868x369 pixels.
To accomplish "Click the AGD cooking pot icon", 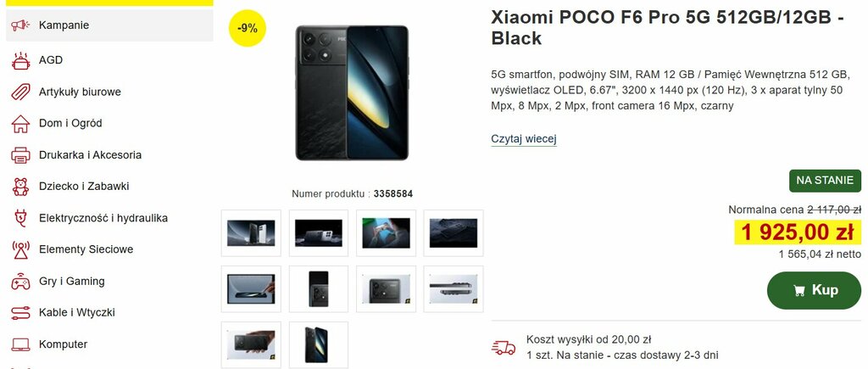I will 20,60.
